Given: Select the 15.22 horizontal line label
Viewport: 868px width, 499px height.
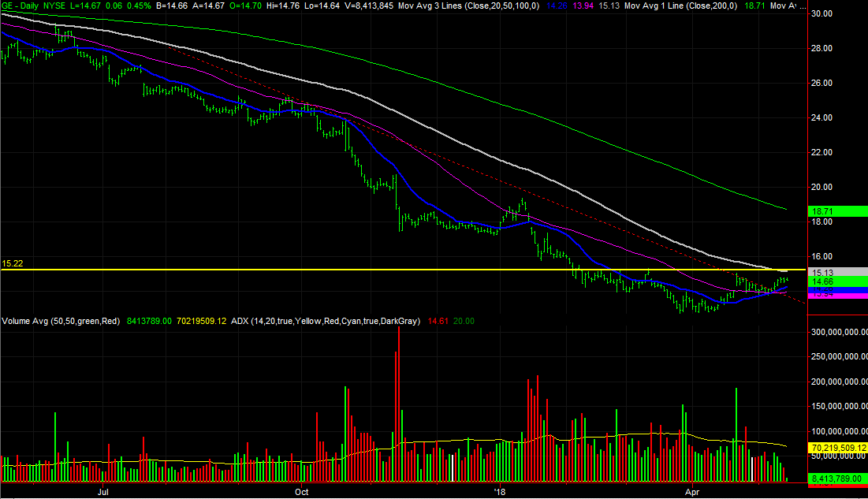Looking at the screenshot, I should click(12, 263).
